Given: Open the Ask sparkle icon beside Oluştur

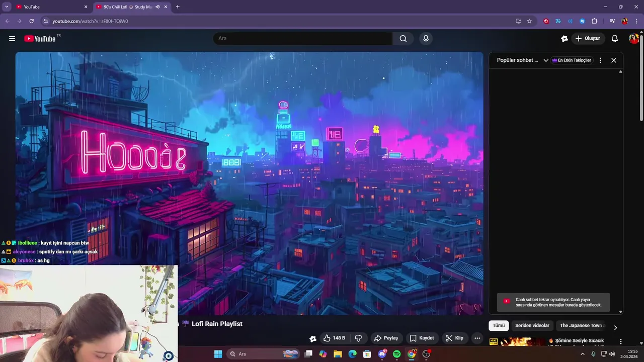Looking at the screenshot, I should (x=565, y=39).
